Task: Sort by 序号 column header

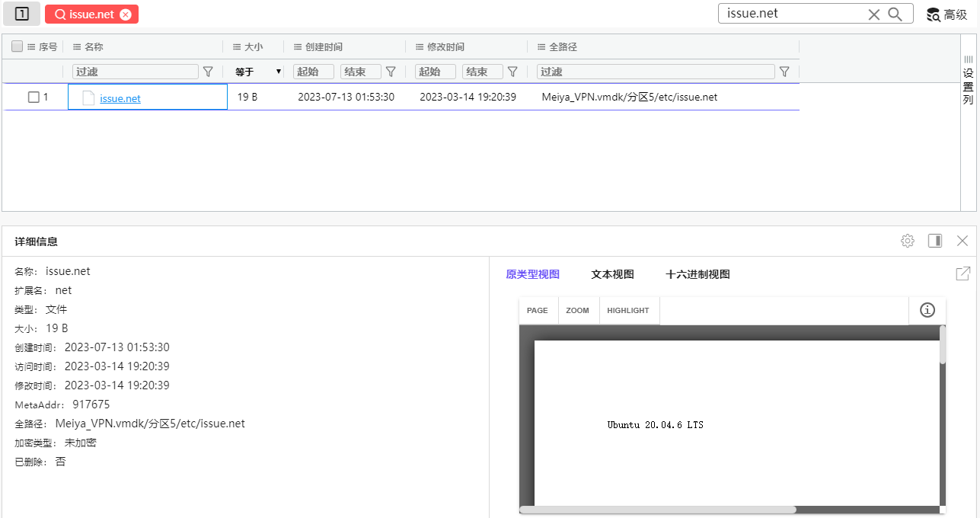Action: tap(43, 46)
